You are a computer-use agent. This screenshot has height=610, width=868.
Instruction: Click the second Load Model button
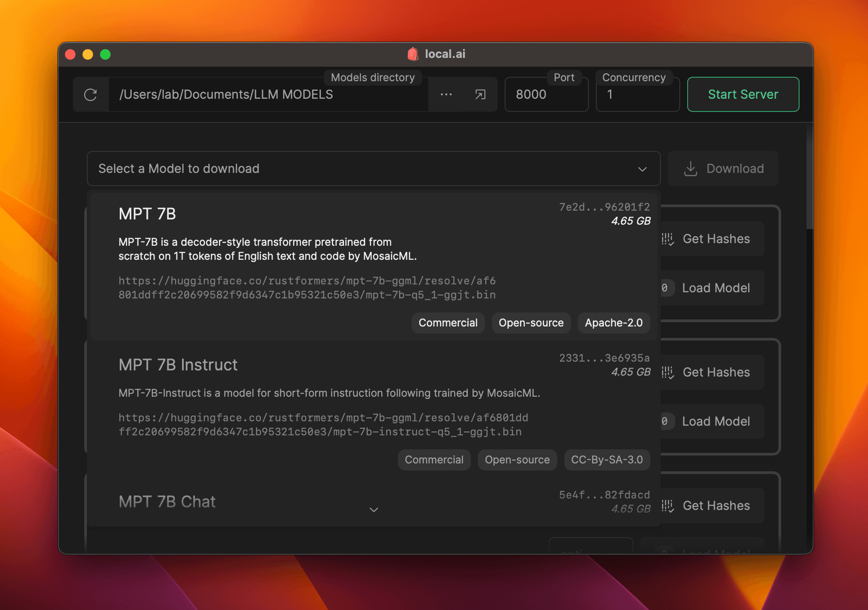pyautogui.click(x=716, y=421)
